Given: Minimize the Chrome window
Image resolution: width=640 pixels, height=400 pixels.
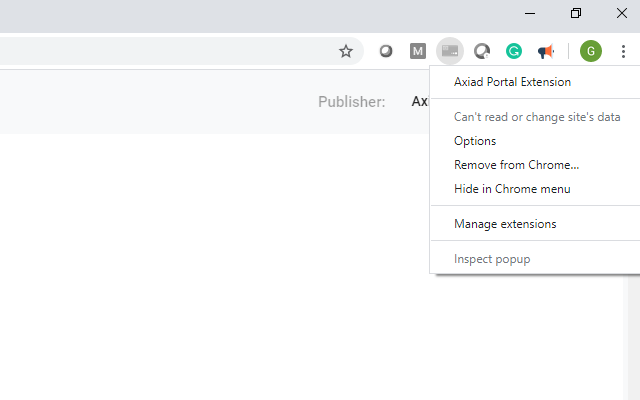Looking at the screenshot, I should [x=530, y=13].
